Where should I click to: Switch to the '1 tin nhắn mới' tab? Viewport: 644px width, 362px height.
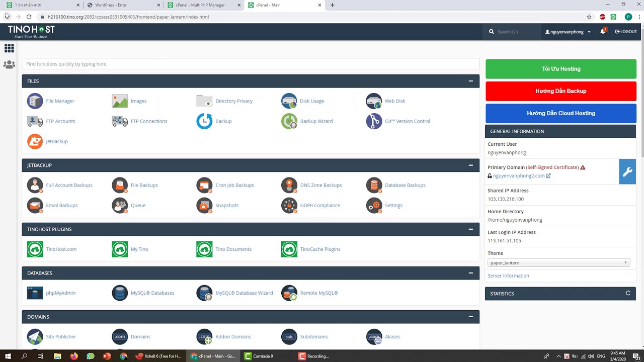[42, 5]
